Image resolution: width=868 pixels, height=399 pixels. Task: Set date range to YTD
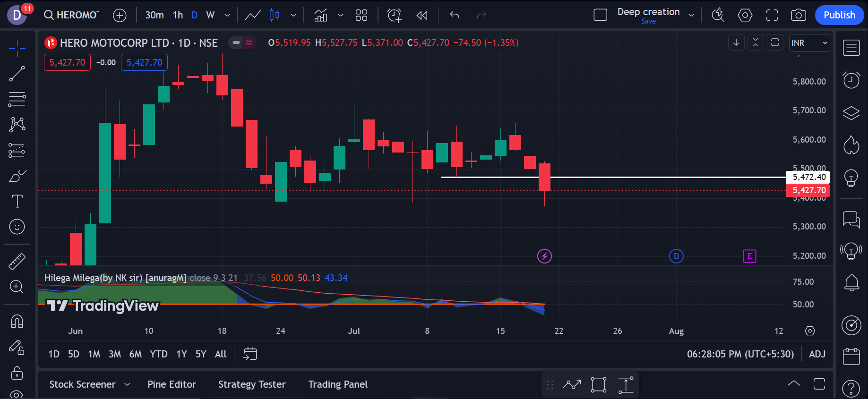pos(159,354)
